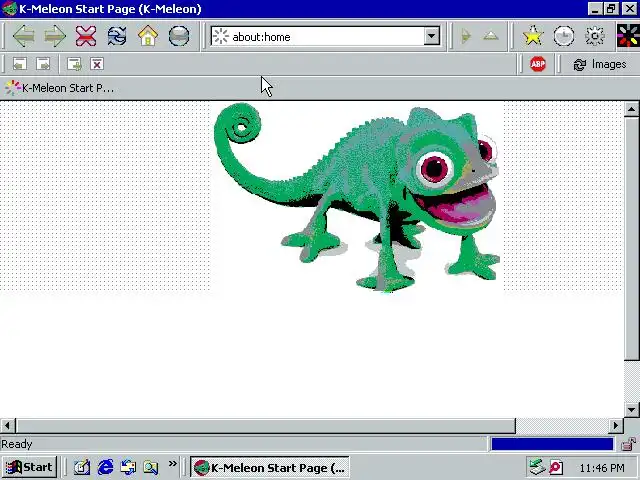640x480 pixels.
Task: Click the chameleon image on start page
Action: (x=357, y=197)
